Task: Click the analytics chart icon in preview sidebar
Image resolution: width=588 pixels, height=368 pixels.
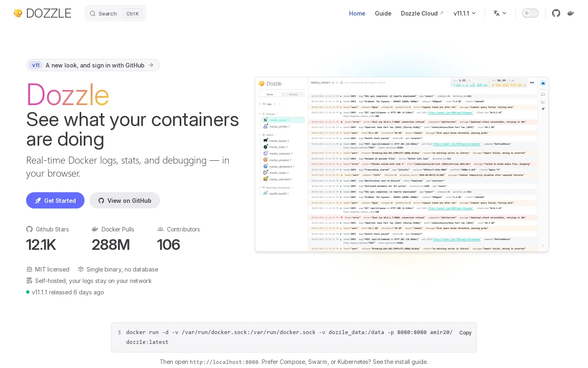Action: 543,102
